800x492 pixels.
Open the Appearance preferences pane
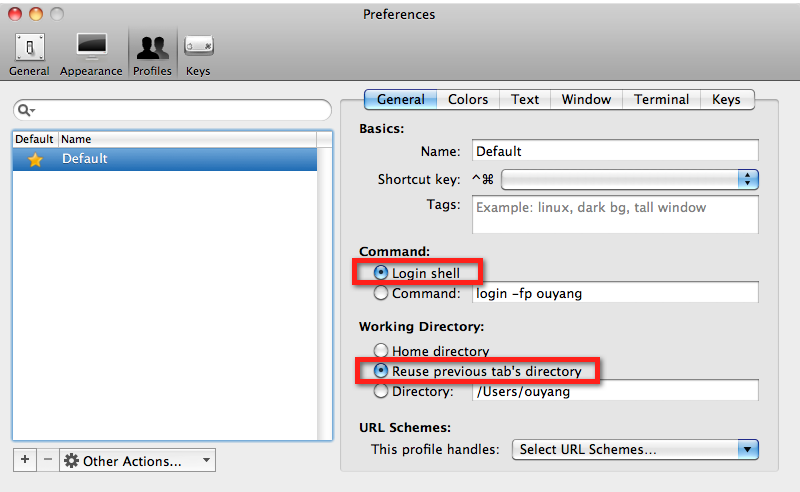pos(91,53)
